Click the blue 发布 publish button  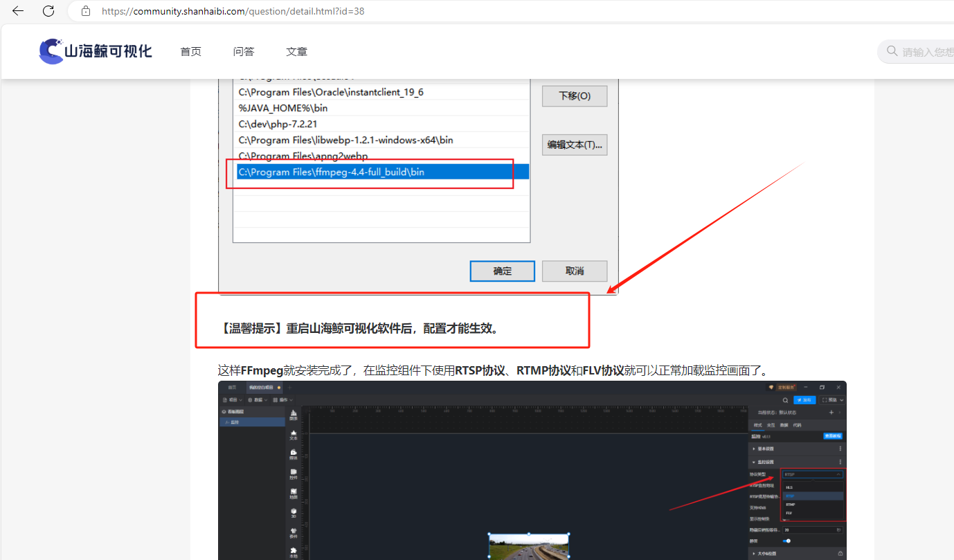(804, 400)
